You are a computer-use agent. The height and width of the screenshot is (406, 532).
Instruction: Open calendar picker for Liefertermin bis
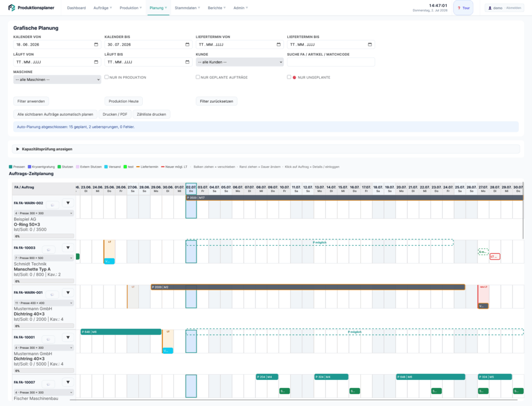pos(370,45)
